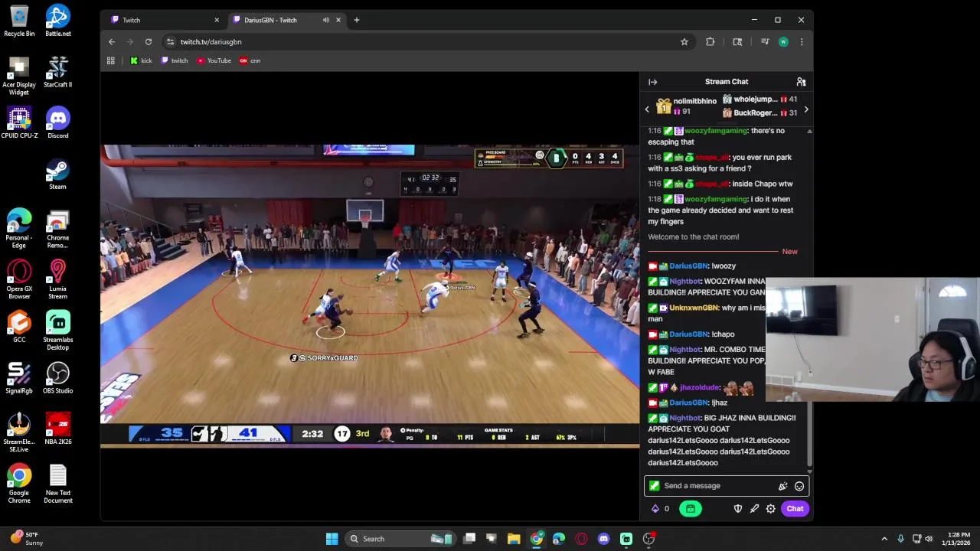Image resolution: width=980 pixels, height=551 pixels.
Task: Show hidden system tray icons
Action: tap(884, 539)
